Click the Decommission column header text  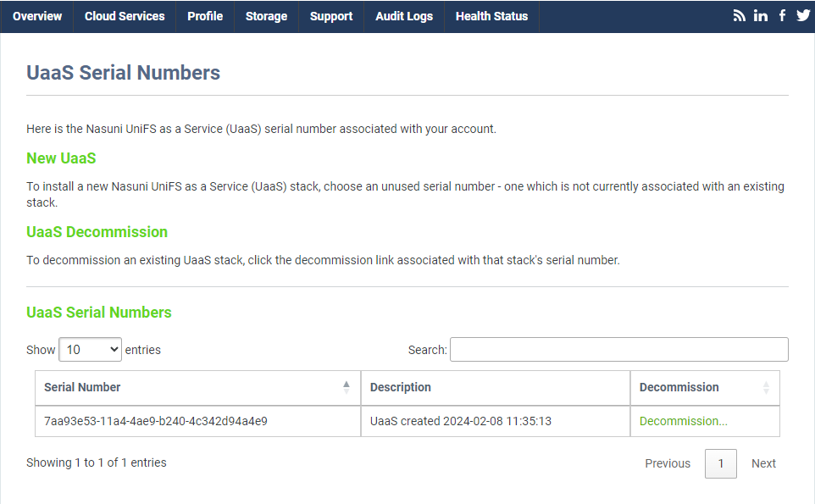[x=679, y=387]
